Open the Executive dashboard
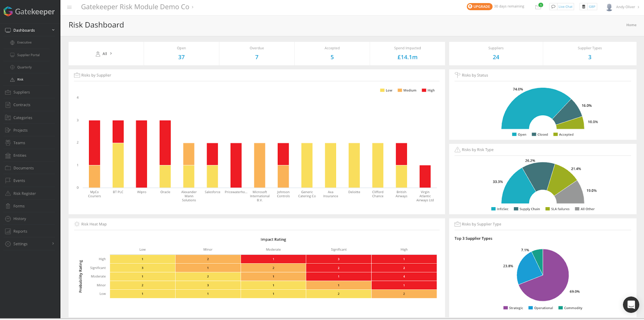 tap(24, 42)
